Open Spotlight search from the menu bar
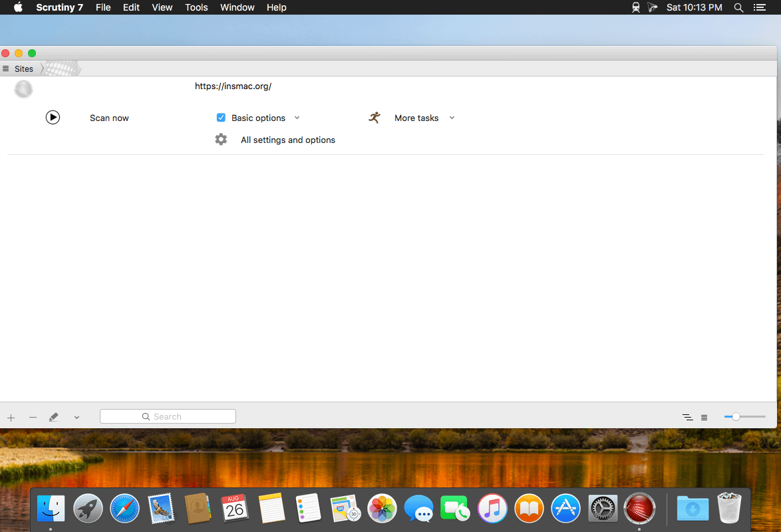This screenshot has height=532, width=781. (738, 7)
